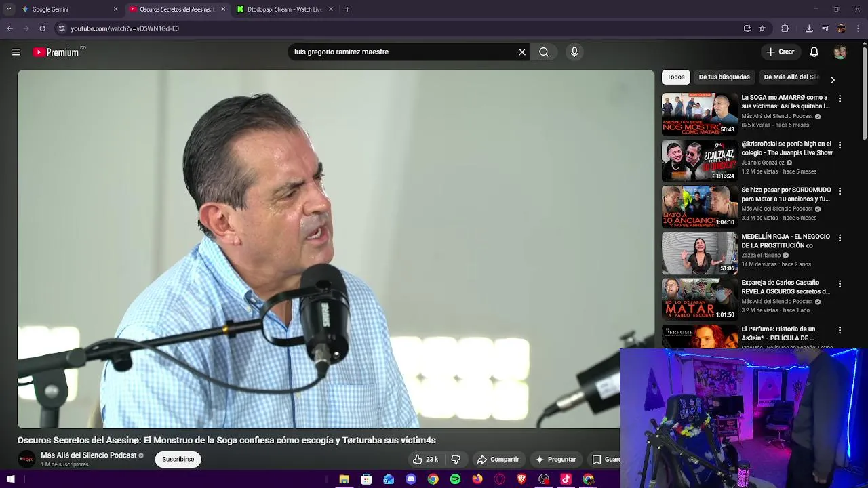Open Juanpis González channel link
This screenshot has height=488, width=868.
[763, 163]
